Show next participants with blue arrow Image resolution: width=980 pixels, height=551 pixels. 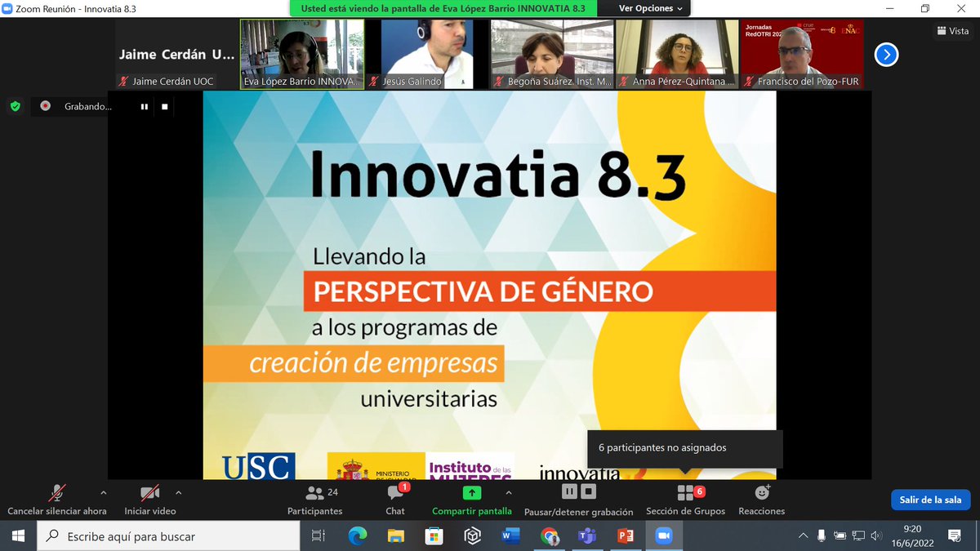click(x=886, y=55)
